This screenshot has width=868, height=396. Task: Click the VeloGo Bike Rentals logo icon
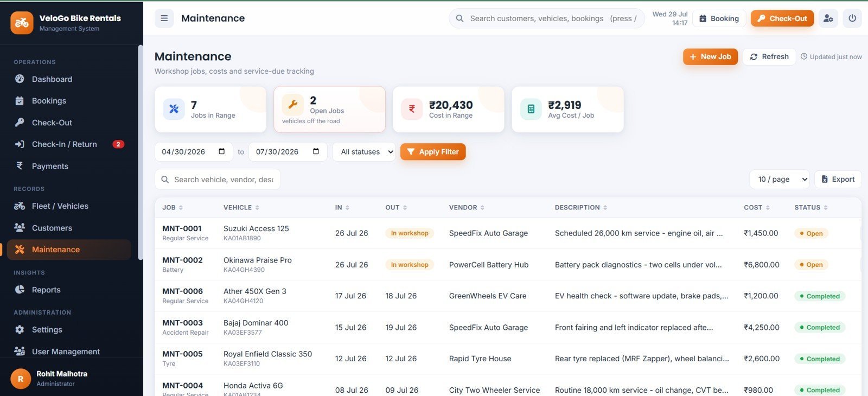22,23
